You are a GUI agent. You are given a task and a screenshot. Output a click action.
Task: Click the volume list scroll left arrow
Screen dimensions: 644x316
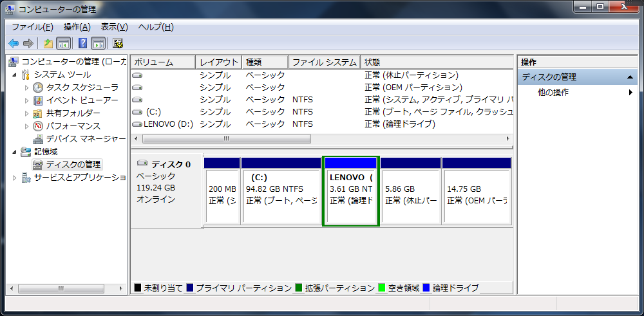pos(136,139)
